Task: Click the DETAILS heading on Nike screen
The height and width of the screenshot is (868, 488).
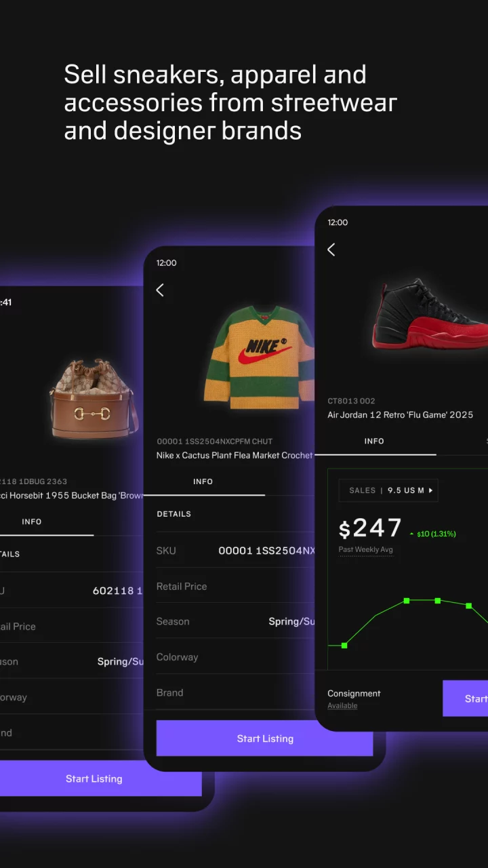Action: [174, 514]
